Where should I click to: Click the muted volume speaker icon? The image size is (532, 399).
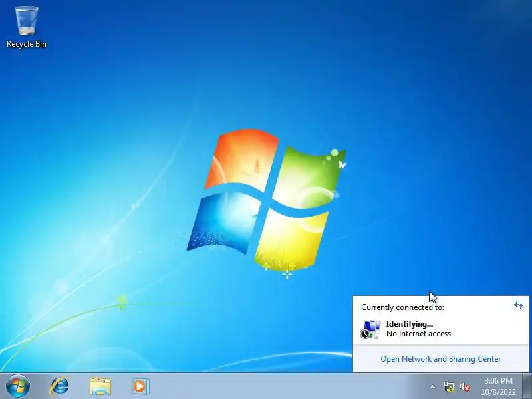coord(464,386)
